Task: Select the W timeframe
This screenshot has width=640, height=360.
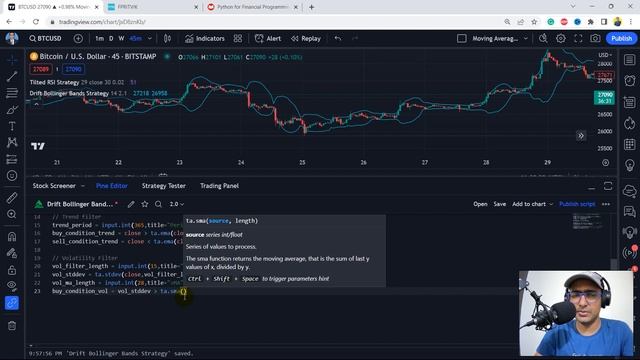Action: pos(121,38)
